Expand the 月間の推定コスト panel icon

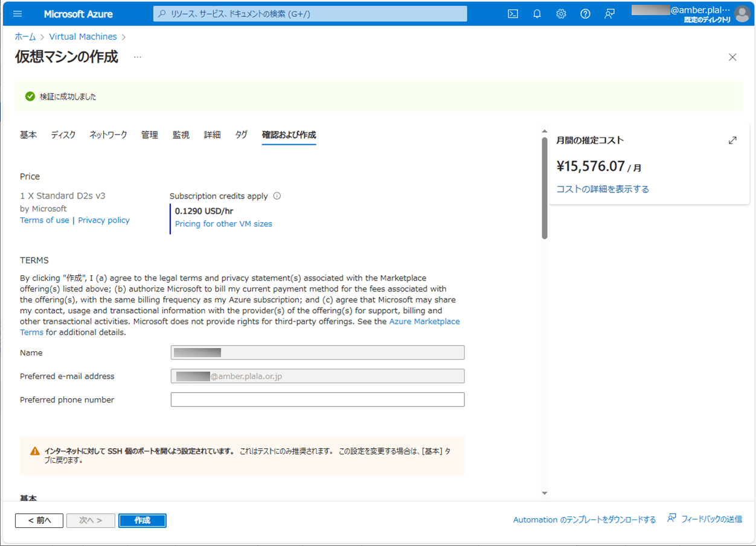pyautogui.click(x=732, y=141)
